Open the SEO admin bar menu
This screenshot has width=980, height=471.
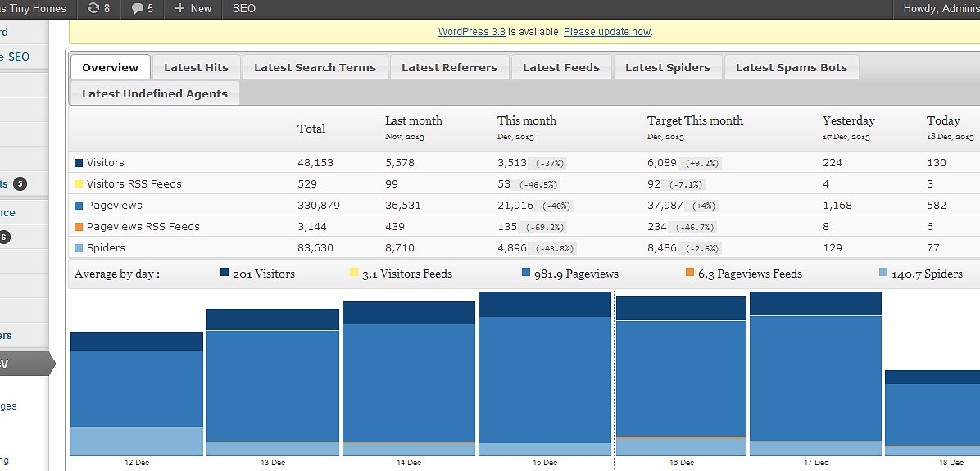pyautogui.click(x=243, y=9)
